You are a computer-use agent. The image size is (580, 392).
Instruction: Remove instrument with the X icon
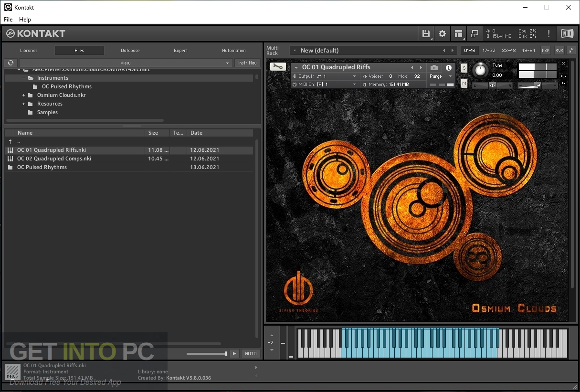(x=563, y=64)
